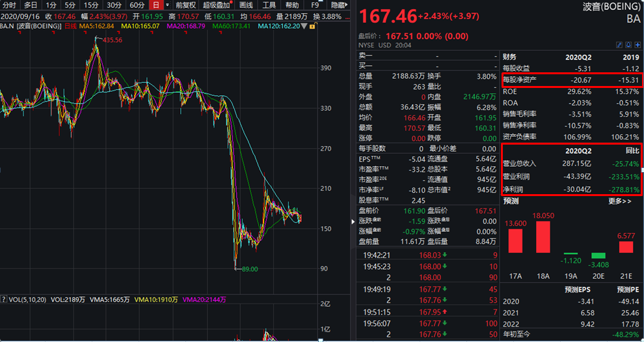Click the 19A green bar -1.120
The image size is (644, 342).
coord(570,253)
